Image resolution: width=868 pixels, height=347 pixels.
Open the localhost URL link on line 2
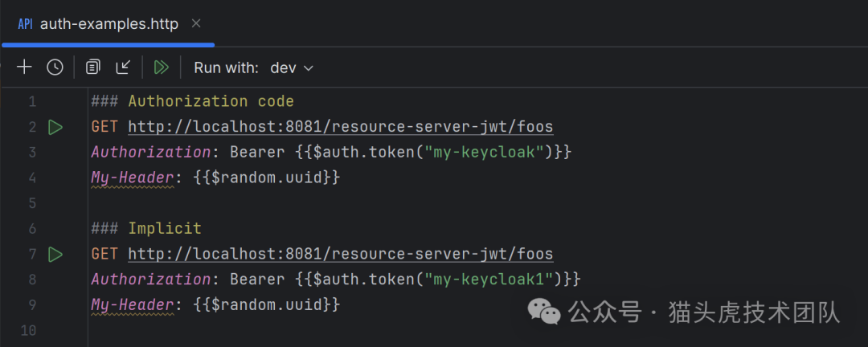(340, 127)
